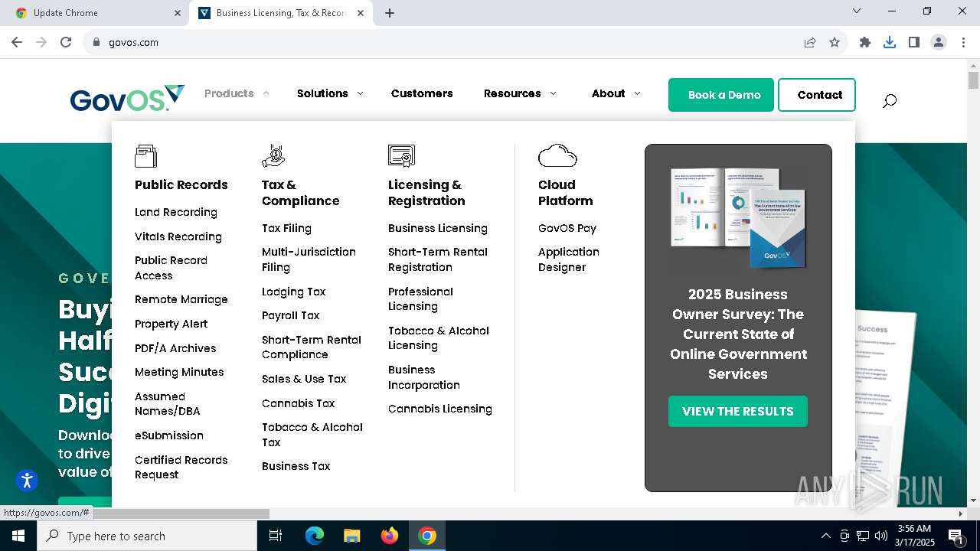Toggle the Chrome side panel icon
This screenshot has height=551, width=980.
[914, 42]
